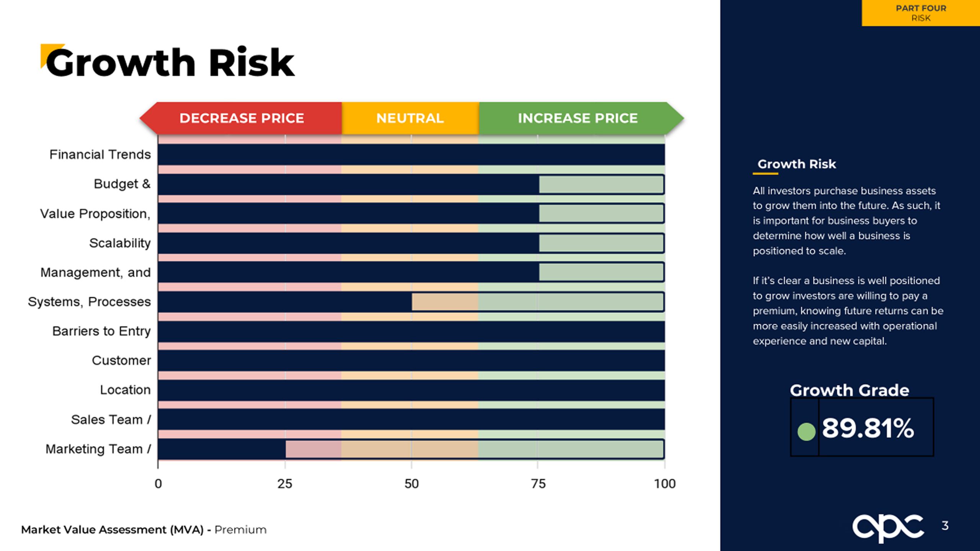
Task: Select the Location row label
Action: point(125,390)
